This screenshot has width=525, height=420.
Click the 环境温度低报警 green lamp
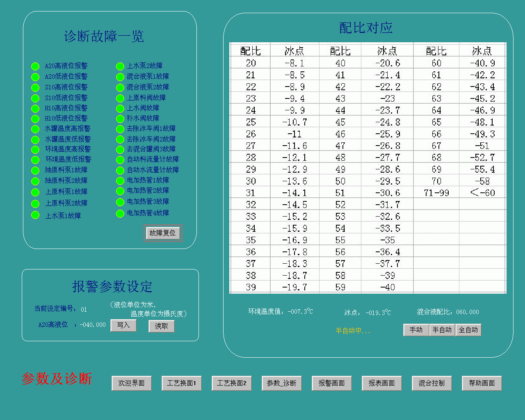(35, 160)
